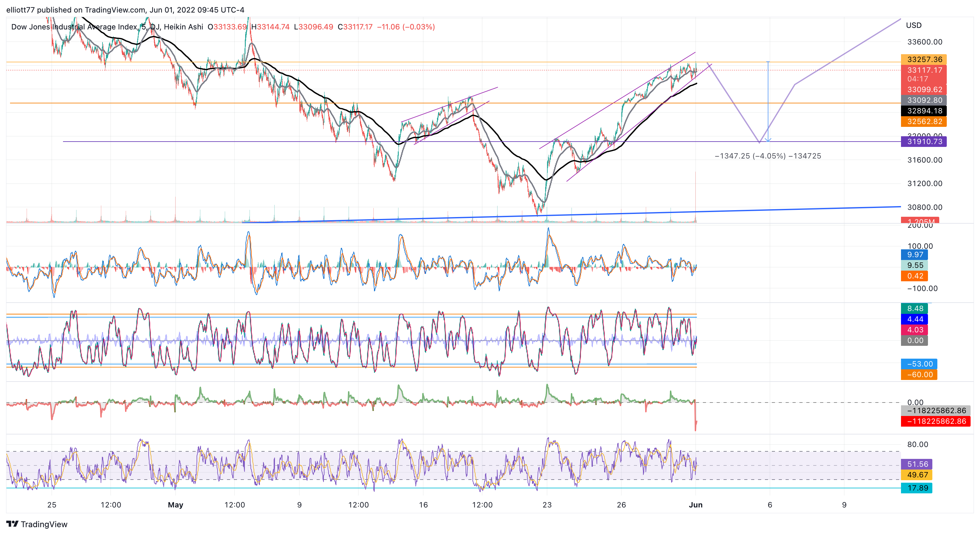Click the gray 33092.80 price label
The image size is (980, 535).
click(924, 100)
